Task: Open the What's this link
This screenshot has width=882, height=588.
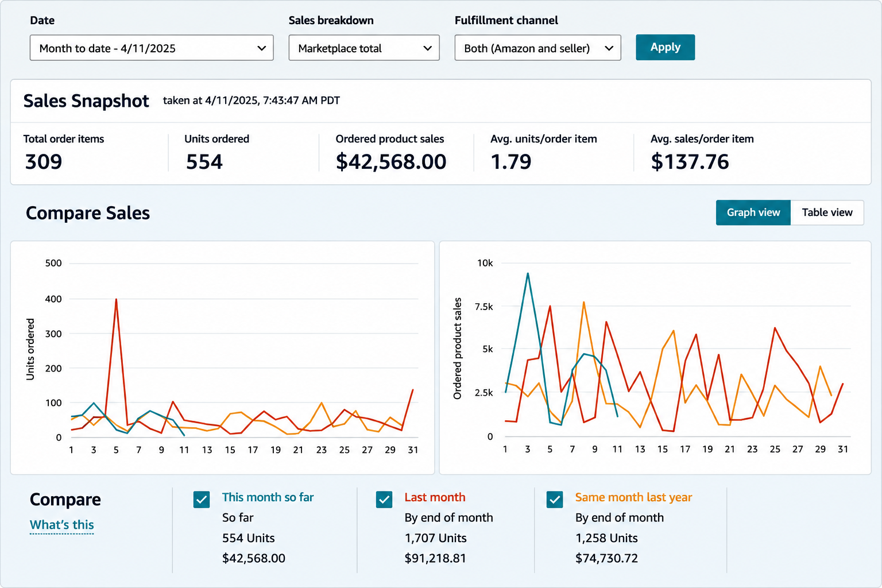Action: (x=61, y=525)
